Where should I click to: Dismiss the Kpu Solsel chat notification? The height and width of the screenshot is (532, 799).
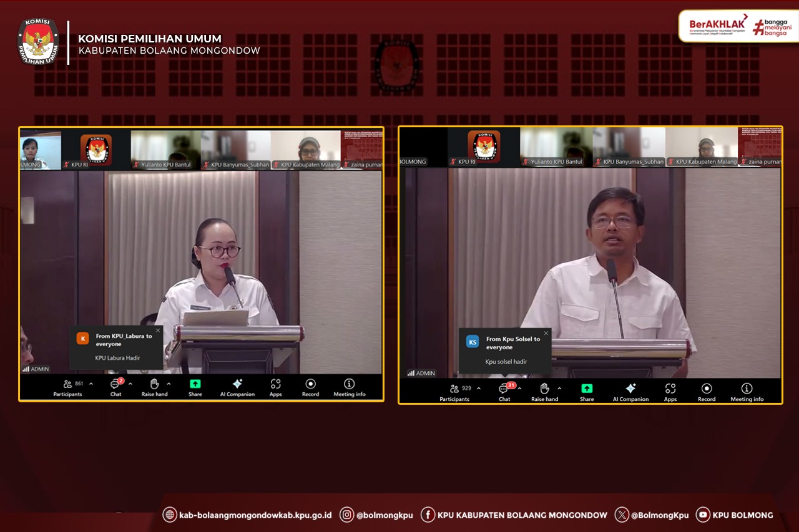pos(546,333)
